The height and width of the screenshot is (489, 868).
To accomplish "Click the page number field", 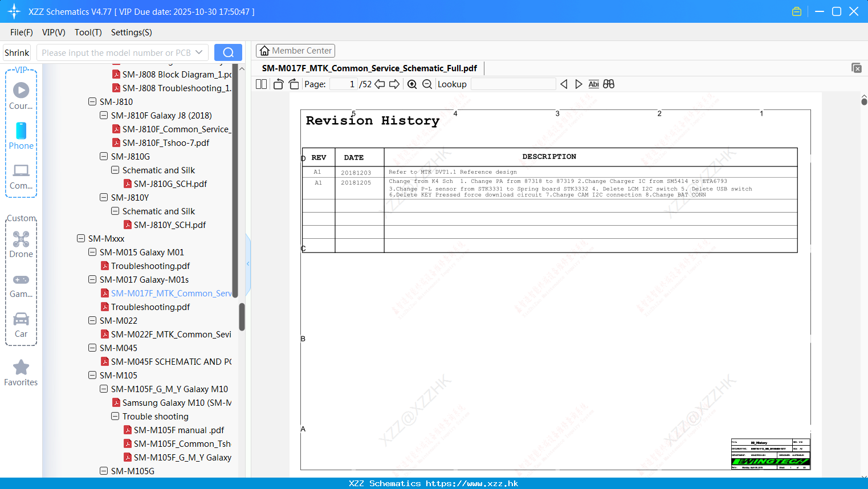I will click(x=344, y=84).
